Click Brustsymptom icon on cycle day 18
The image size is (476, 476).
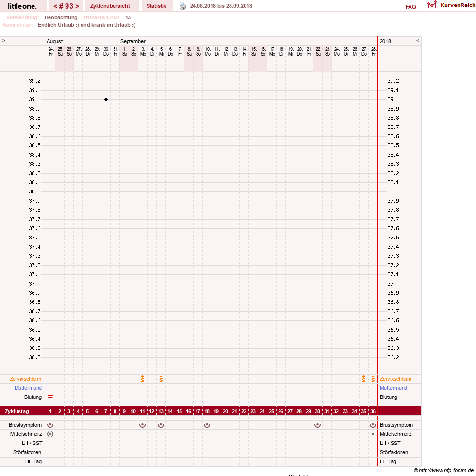(207, 425)
